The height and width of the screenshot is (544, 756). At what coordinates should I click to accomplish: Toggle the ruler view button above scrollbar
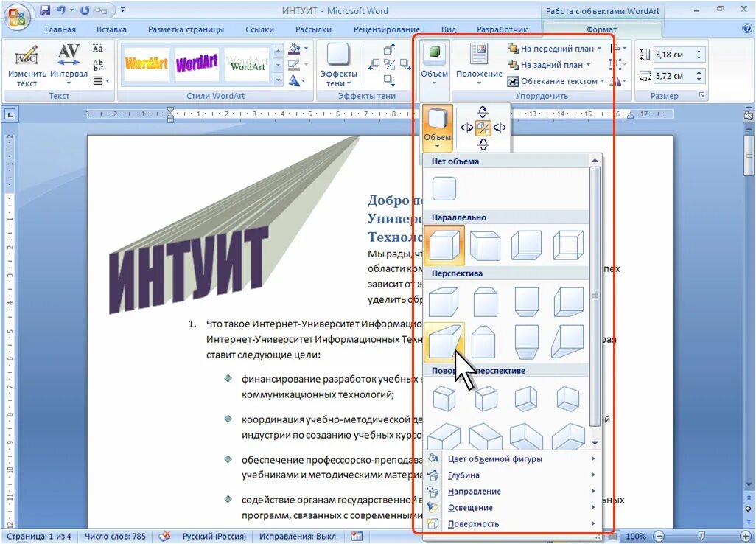749,115
